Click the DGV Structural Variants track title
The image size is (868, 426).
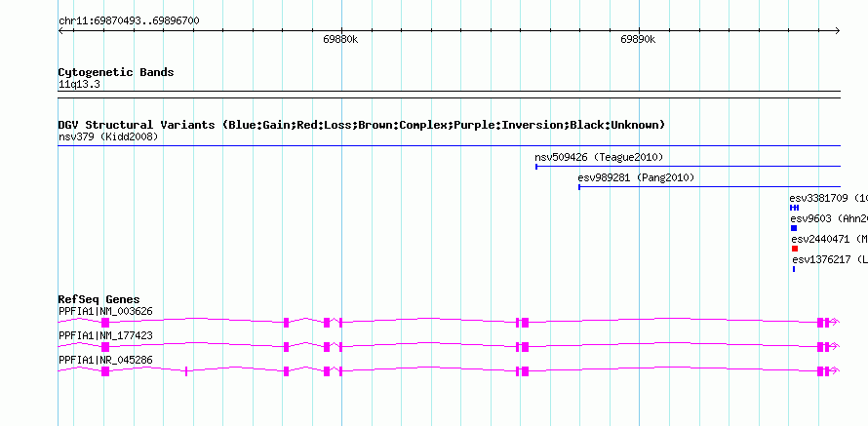pyautogui.click(x=362, y=125)
